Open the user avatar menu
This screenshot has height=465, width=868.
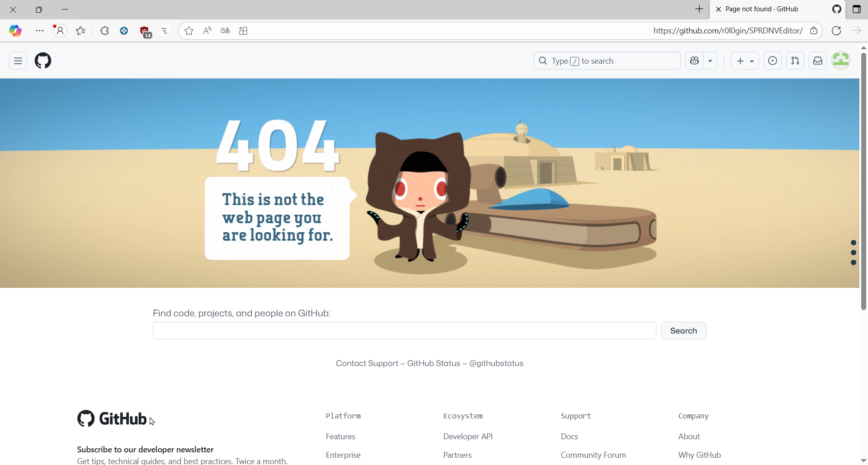841,61
